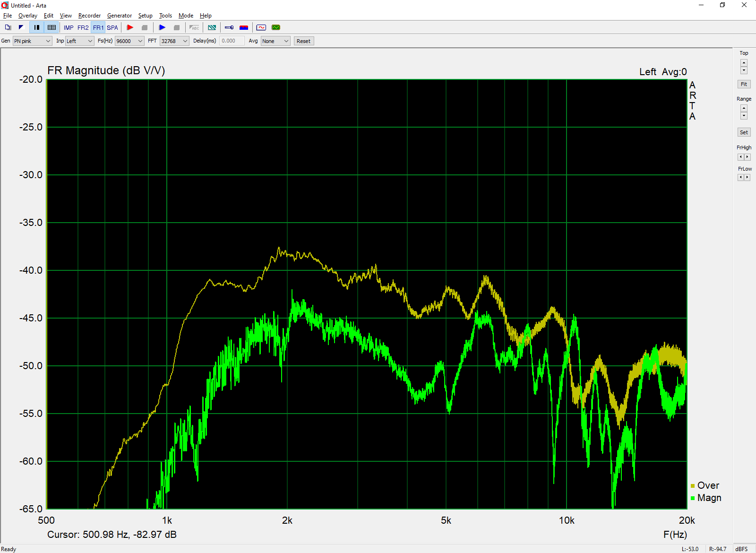Image resolution: width=756 pixels, height=553 pixels.
Task: Click the FrHigh right arrow
Action: (x=747, y=157)
